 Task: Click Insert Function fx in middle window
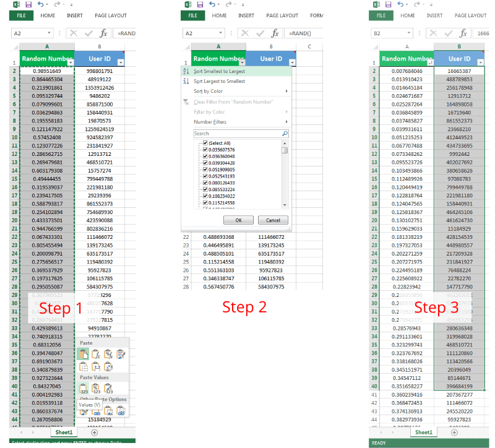click(275, 33)
